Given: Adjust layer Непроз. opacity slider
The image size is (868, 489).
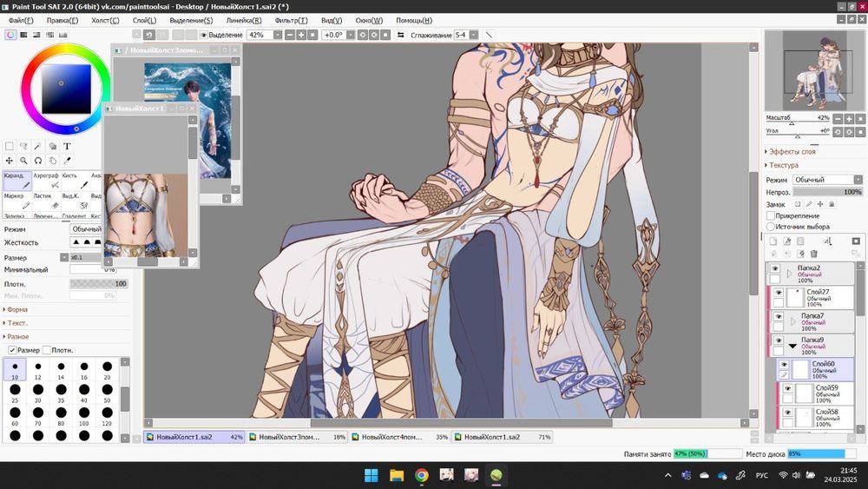Looking at the screenshot, I should pyautogui.click(x=827, y=192).
